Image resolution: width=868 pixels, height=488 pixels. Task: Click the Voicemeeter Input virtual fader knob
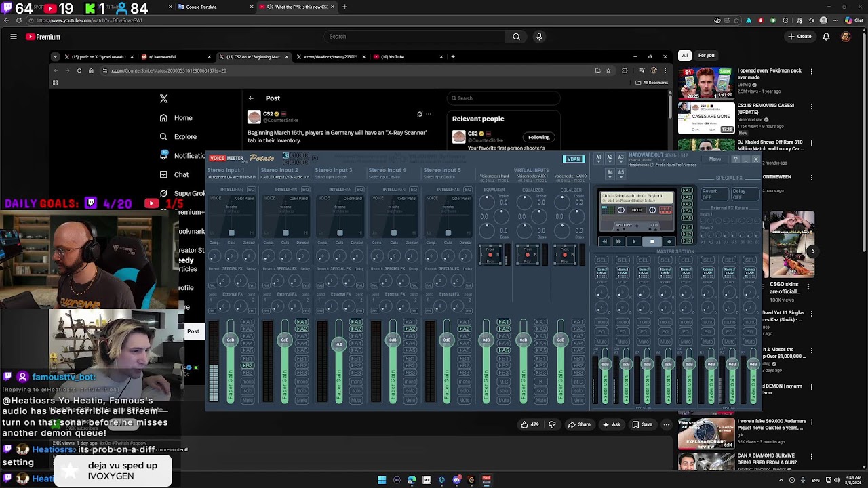tap(486, 340)
